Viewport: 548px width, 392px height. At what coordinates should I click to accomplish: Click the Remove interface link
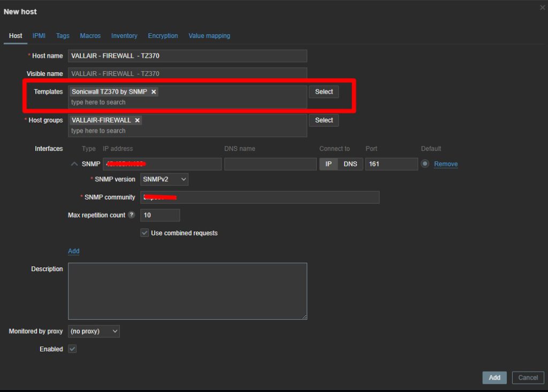[446, 164]
